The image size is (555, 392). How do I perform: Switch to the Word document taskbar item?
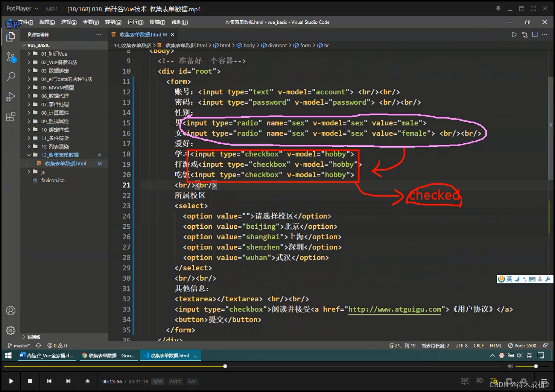point(46,356)
